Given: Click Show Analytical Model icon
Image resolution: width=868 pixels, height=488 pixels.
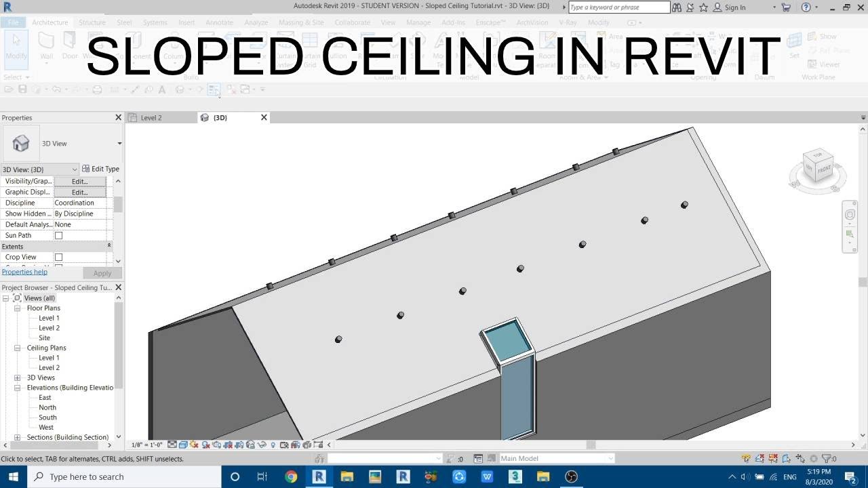Looking at the screenshot, I should point(296,445).
